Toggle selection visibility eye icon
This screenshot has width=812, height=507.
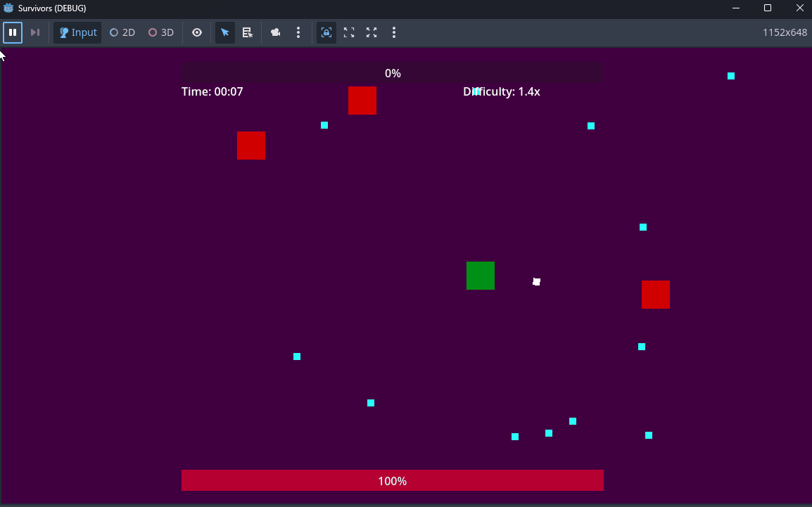[x=197, y=32]
